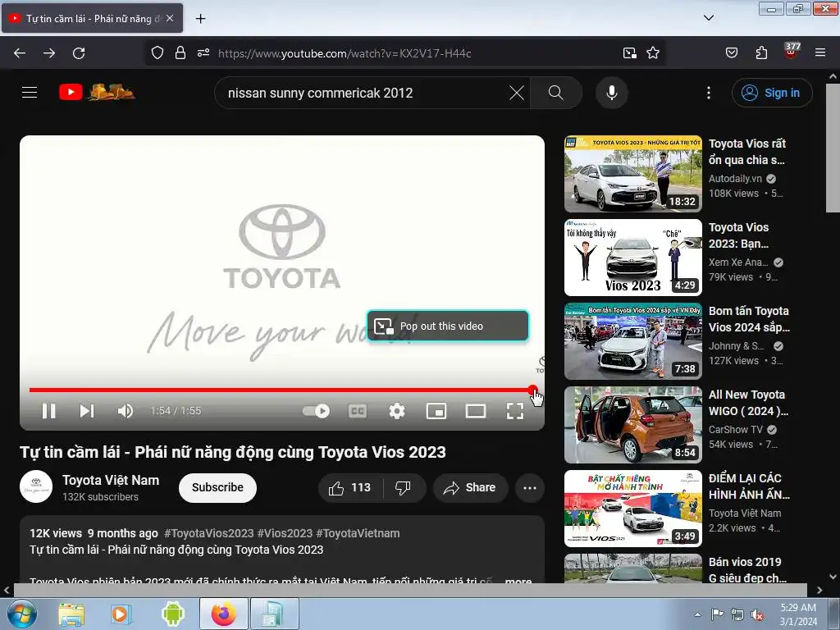Click the #ToyotaVietnam hashtag
The height and width of the screenshot is (630, 840).
pyautogui.click(x=358, y=533)
